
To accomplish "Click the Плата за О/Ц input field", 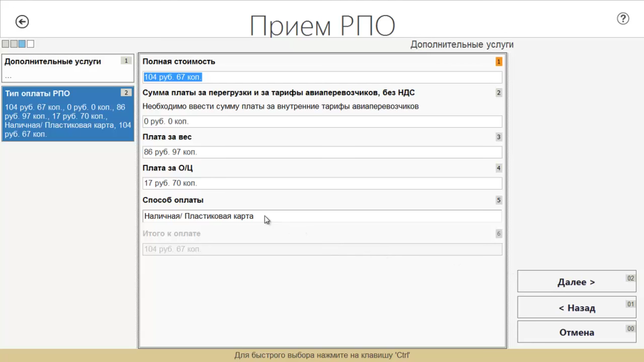I will [x=322, y=183].
